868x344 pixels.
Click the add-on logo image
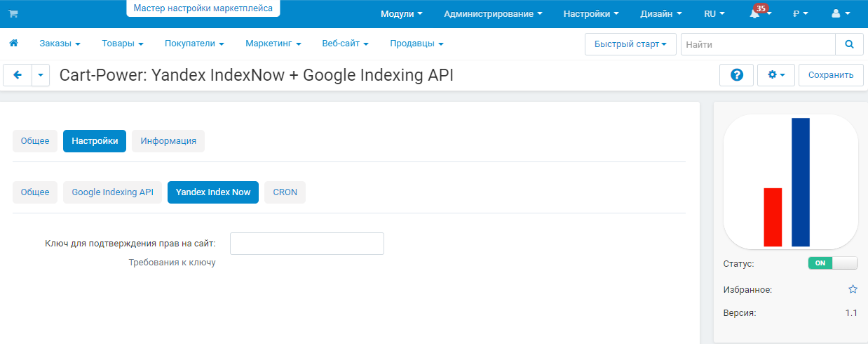790,182
